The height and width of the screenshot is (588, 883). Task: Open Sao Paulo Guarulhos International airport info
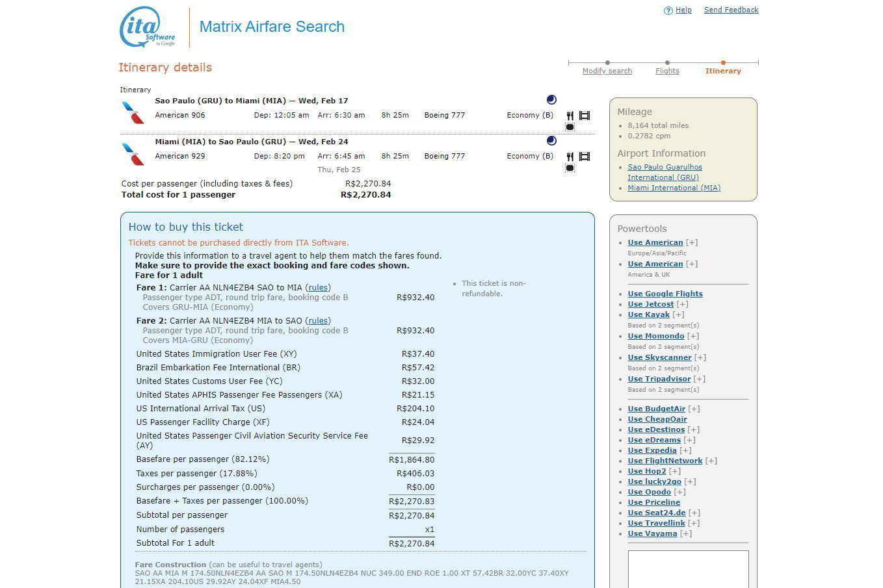pos(665,172)
